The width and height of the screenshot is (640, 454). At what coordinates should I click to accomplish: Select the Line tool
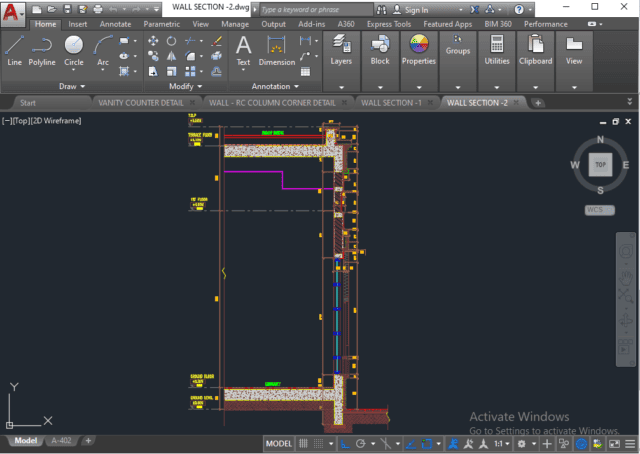coord(14,48)
